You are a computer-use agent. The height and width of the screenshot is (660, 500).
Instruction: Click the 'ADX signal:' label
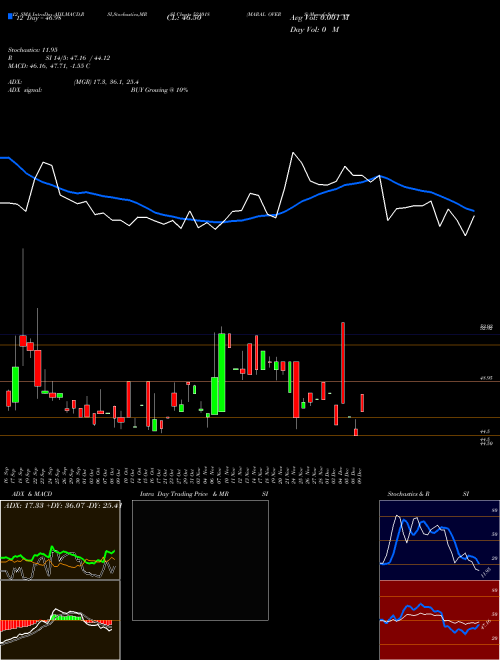click(x=24, y=90)
